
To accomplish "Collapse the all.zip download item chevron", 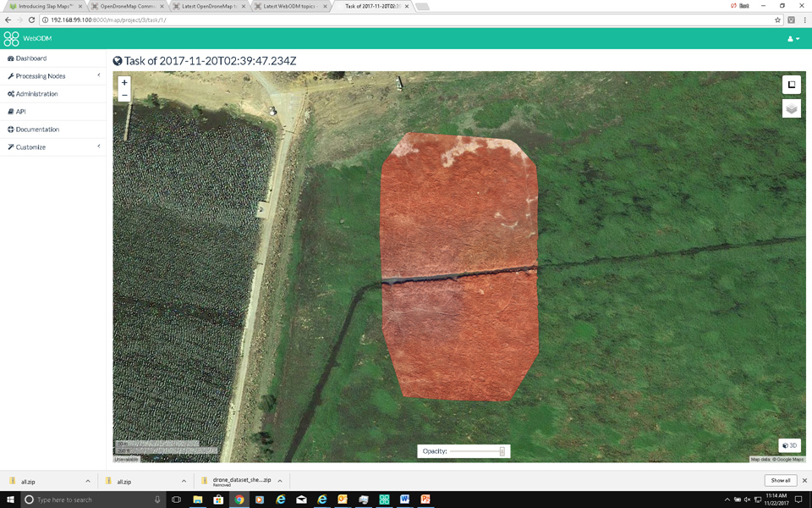I will click(89, 480).
